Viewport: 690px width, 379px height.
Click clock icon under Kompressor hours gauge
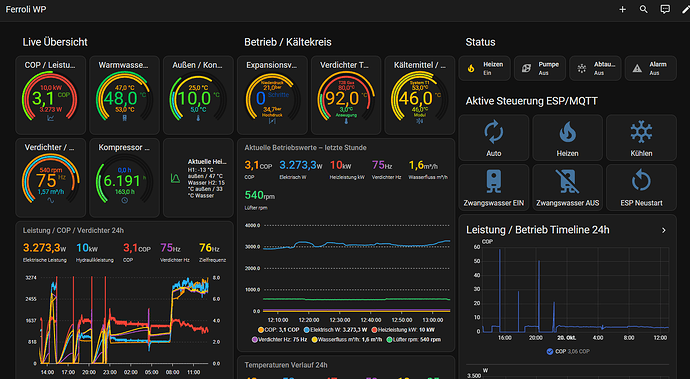coord(125,200)
